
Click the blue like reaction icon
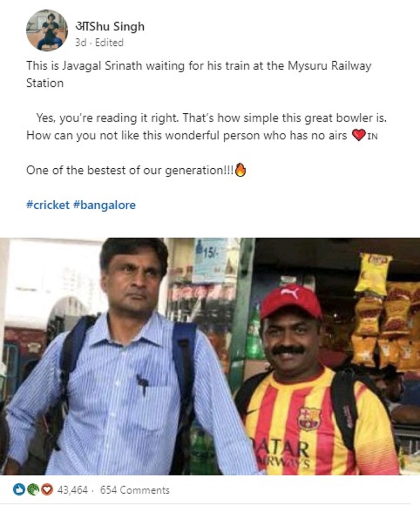(x=19, y=489)
